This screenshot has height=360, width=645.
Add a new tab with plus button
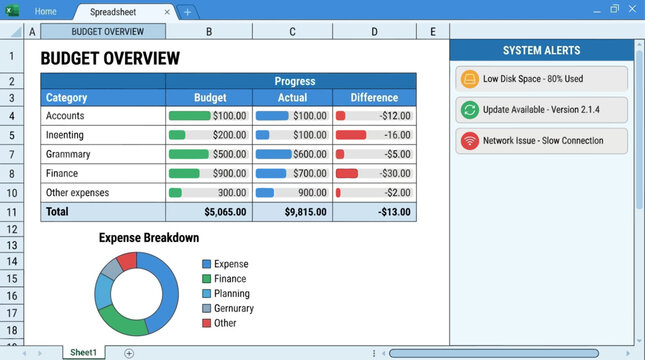point(188,12)
